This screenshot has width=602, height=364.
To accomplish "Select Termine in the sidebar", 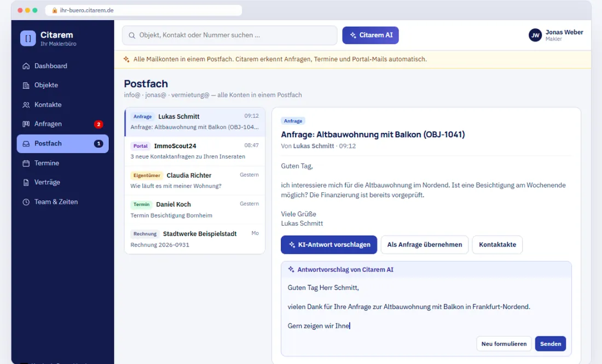I will [x=62, y=163].
